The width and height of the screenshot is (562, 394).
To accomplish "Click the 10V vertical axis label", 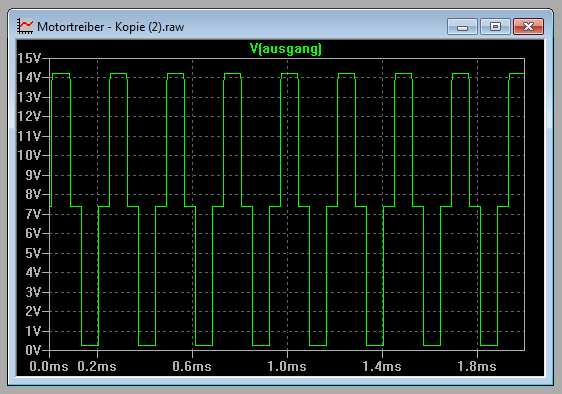I will [x=29, y=156].
